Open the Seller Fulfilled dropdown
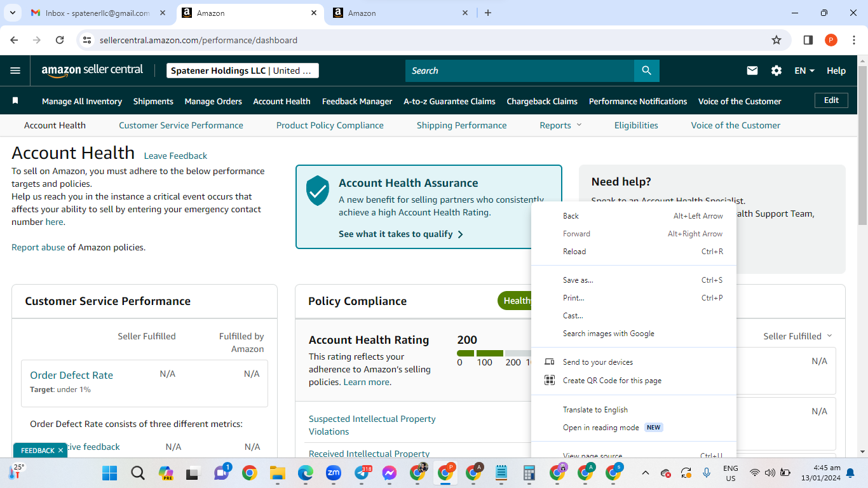 pos(797,336)
